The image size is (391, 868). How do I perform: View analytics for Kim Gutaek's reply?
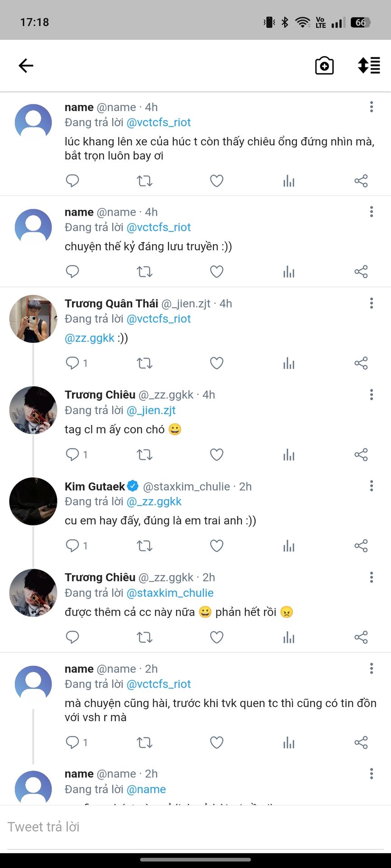point(289,546)
